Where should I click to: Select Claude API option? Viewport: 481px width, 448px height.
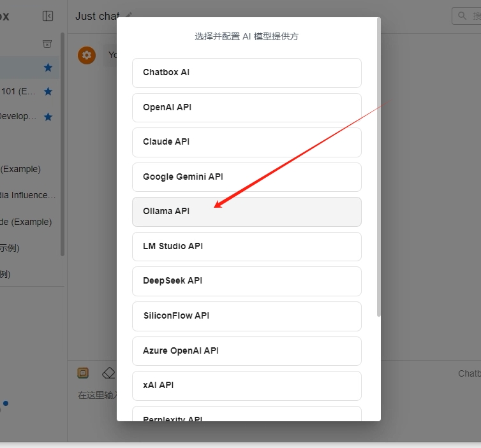(247, 143)
